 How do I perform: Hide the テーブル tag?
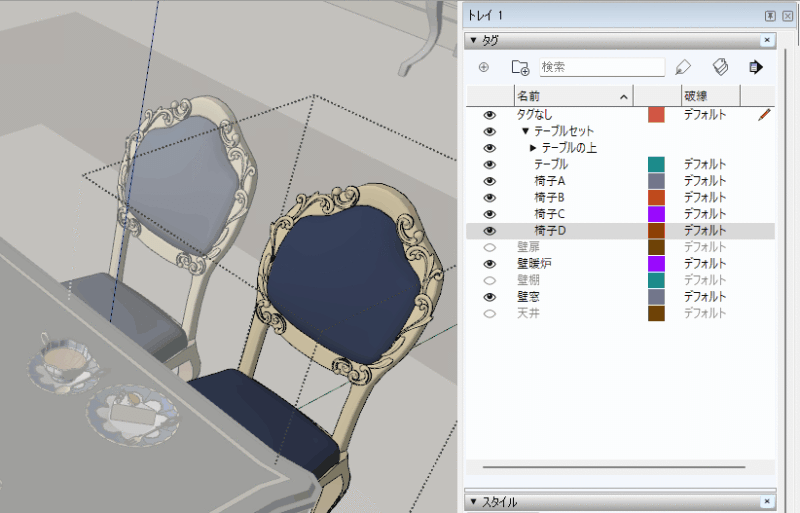tap(489, 165)
